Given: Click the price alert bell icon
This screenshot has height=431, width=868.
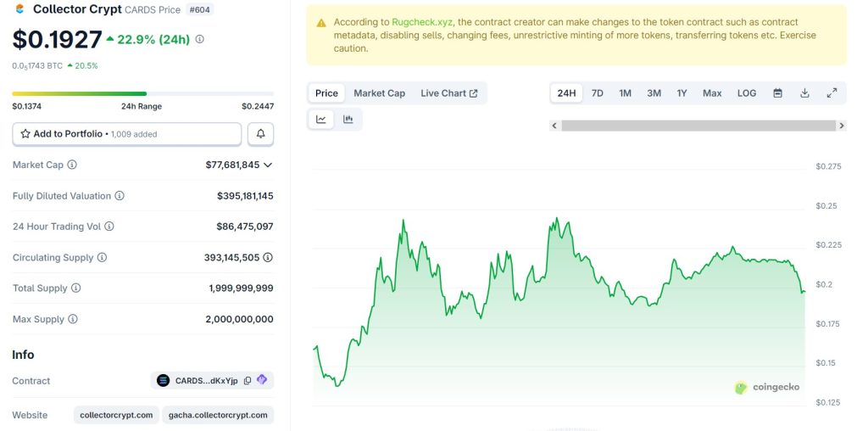Looking at the screenshot, I should tap(260, 134).
